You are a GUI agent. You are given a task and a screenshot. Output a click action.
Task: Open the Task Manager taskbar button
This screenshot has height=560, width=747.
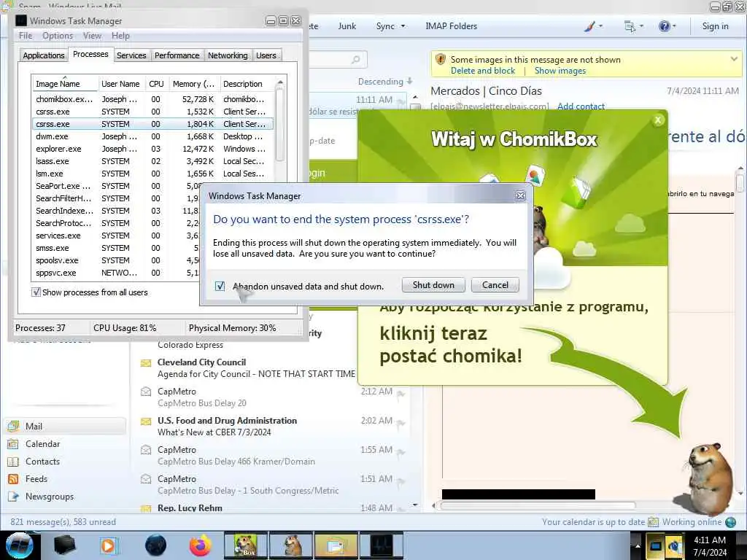[382, 545]
